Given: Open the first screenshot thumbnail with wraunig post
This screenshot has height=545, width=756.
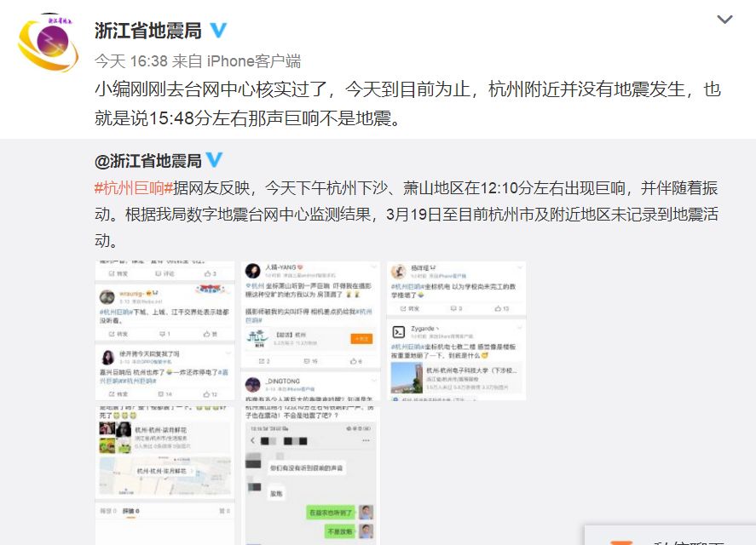Looking at the screenshot, I should coord(164,330).
